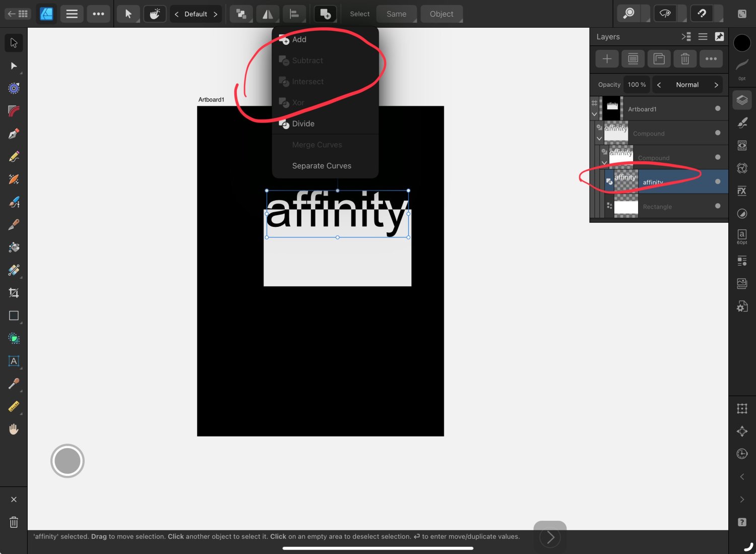This screenshot has width=756, height=554.
Task: Open the Designer persona icon
Action: [46, 14]
